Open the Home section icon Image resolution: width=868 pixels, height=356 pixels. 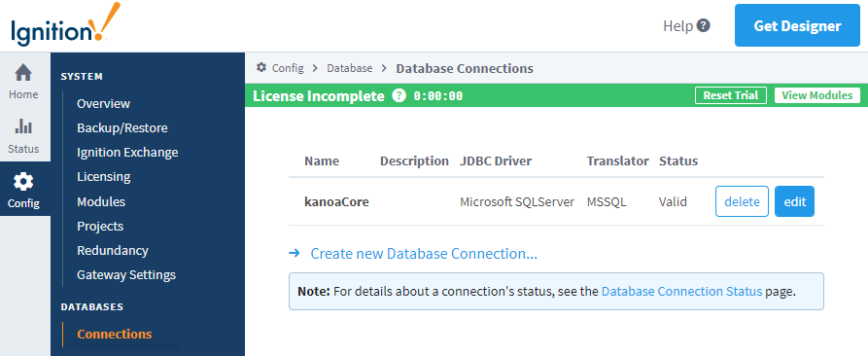(x=23, y=73)
